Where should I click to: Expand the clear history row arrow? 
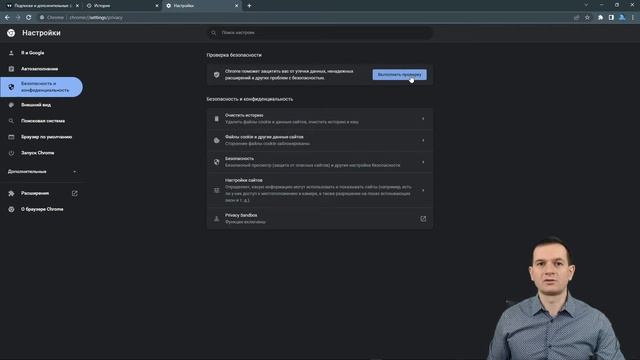pyautogui.click(x=423, y=119)
